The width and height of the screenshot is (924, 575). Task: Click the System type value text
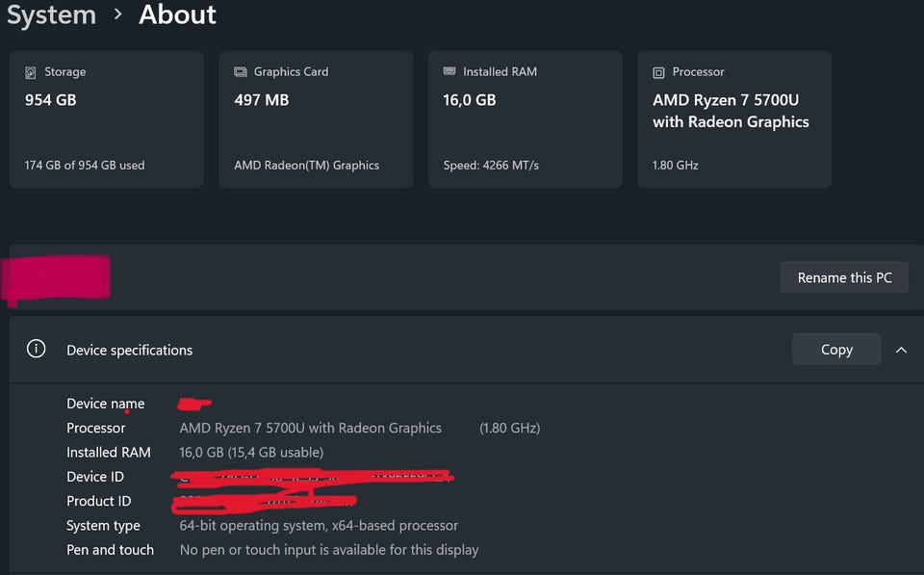pyautogui.click(x=319, y=526)
